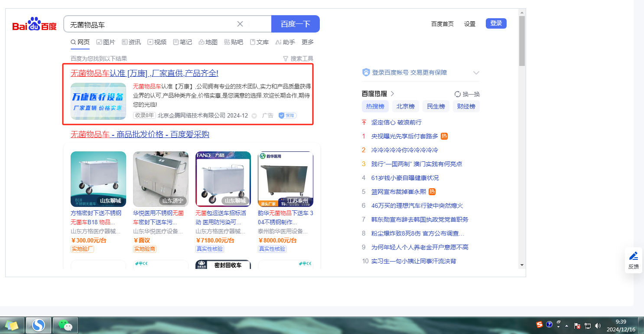Open hot search 篮网宣布裁掉崔永熙

tap(399, 192)
